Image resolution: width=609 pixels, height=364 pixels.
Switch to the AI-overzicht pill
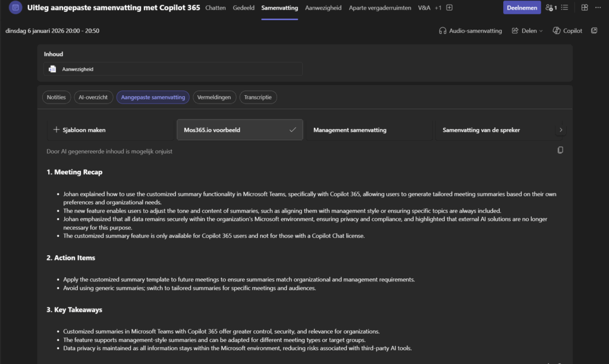pyautogui.click(x=93, y=98)
